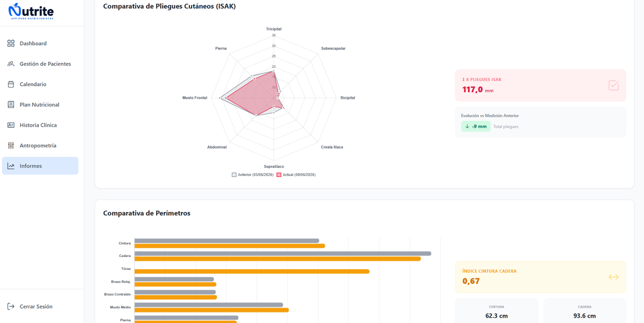The width and height of the screenshot is (644, 323).
Task: Click the Total pliegues caption
Action: pos(506,127)
